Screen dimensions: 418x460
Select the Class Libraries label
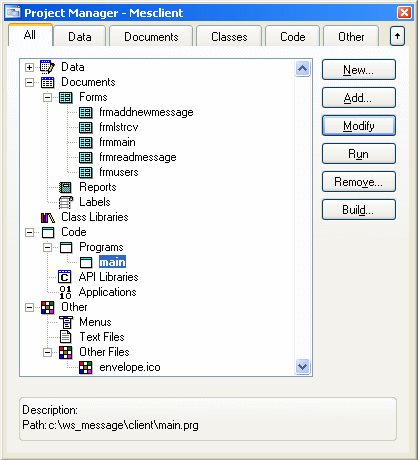[95, 217]
